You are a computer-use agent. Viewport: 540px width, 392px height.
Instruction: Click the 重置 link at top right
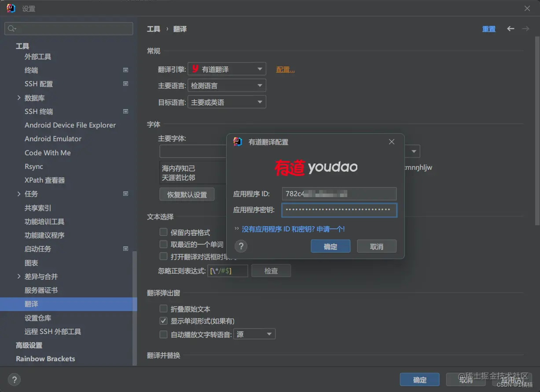489,29
